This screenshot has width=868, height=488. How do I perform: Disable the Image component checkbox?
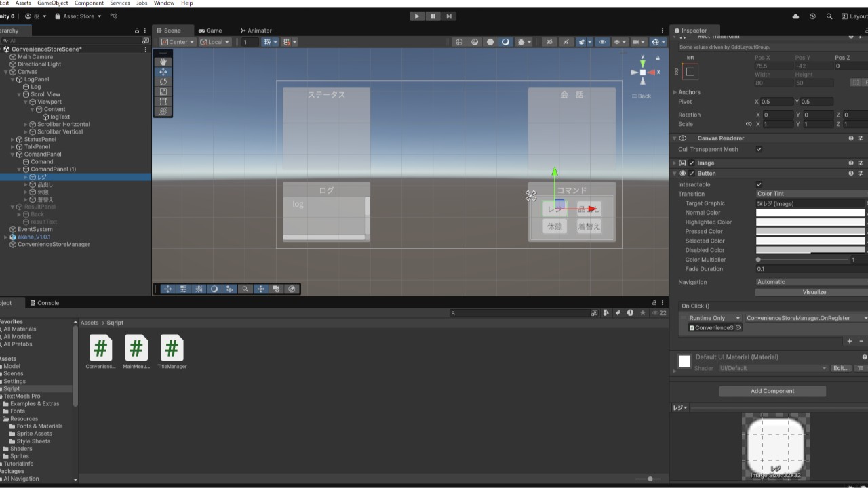[692, 163]
